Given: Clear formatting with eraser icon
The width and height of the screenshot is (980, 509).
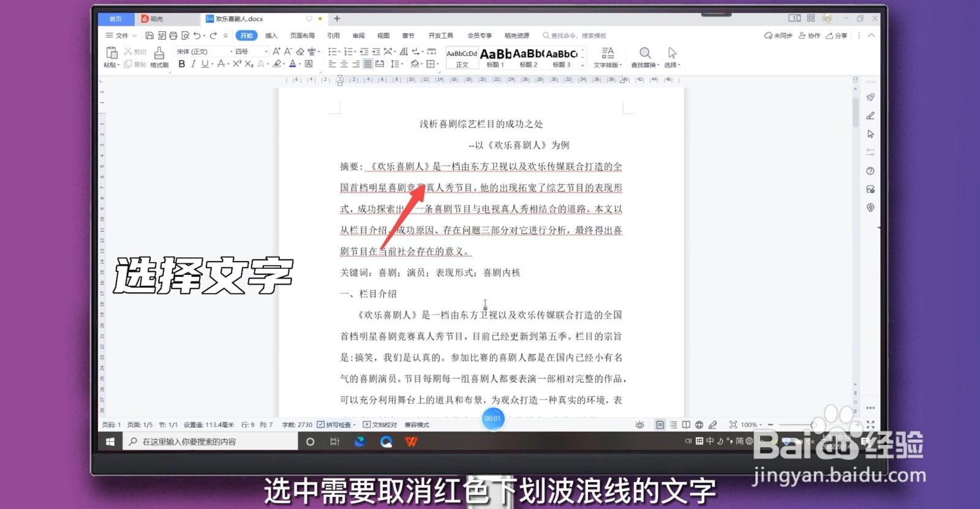Looking at the screenshot, I should 300,51.
